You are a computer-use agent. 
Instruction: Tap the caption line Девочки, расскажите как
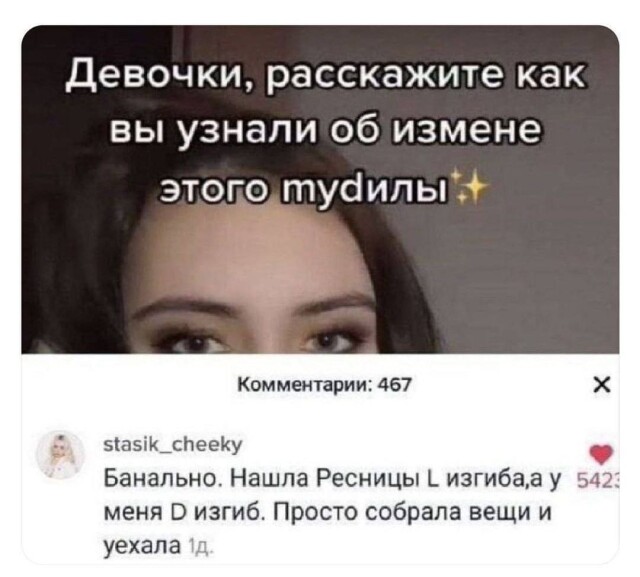click(326, 76)
